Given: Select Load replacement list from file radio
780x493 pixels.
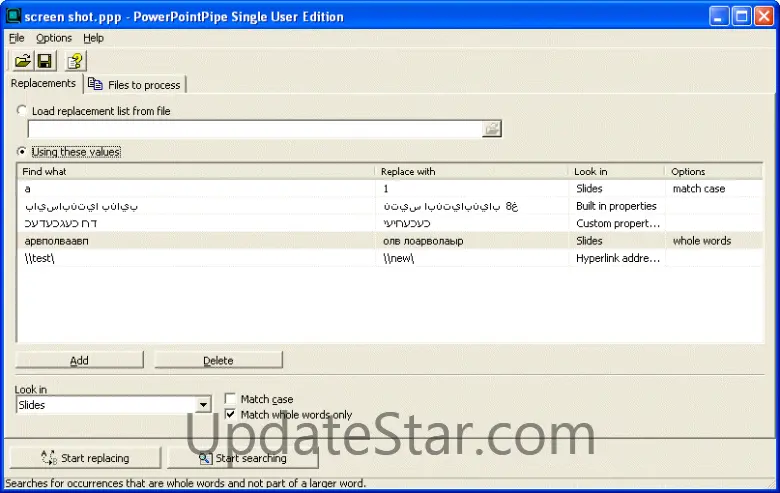Looking at the screenshot, I should [x=21, y=110].
